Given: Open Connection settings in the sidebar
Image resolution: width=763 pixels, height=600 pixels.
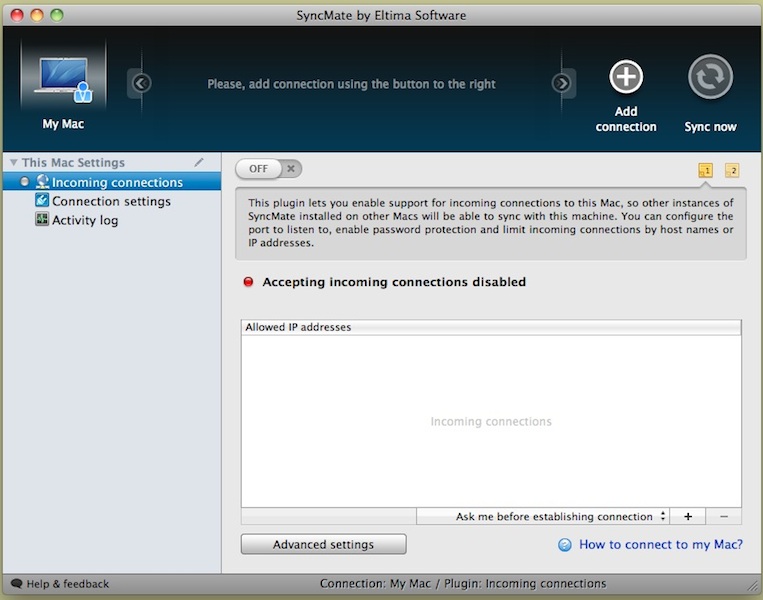Looking at the screenshot, I should tap(111, 201).
